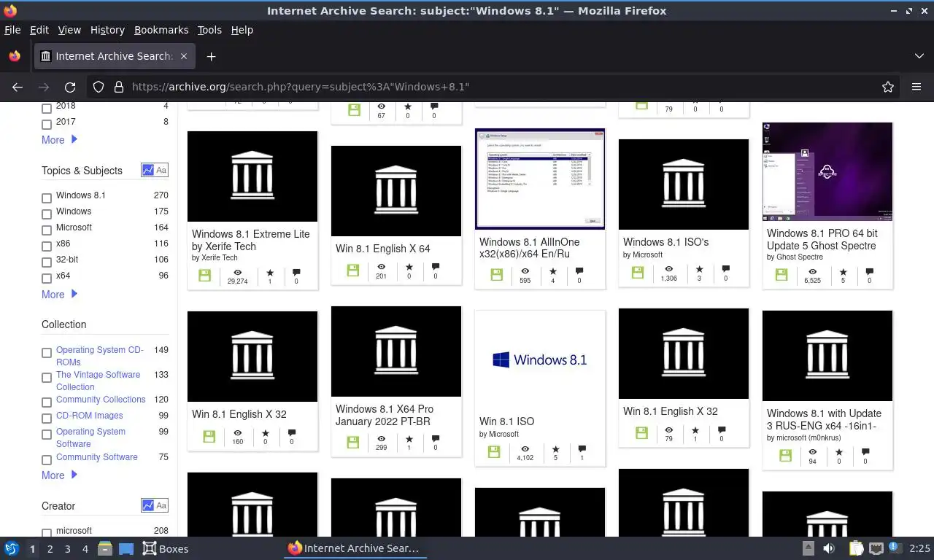Viewport: 934px width, 560px height.
Task: Reload the page with refresh icon
Action: pos(70,87)
